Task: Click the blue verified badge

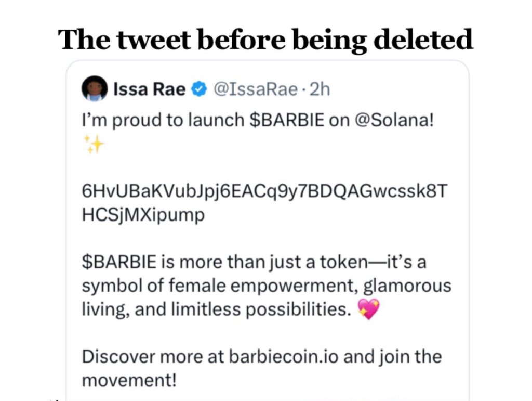Action: (199, 89)
